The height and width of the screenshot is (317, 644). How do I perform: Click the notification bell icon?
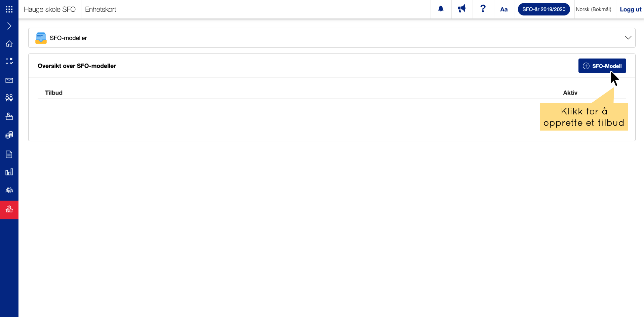point(441,9)
